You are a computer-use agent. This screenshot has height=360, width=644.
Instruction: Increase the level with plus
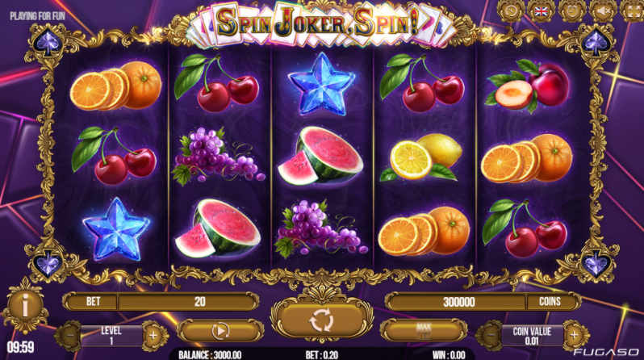coord(153,336)
